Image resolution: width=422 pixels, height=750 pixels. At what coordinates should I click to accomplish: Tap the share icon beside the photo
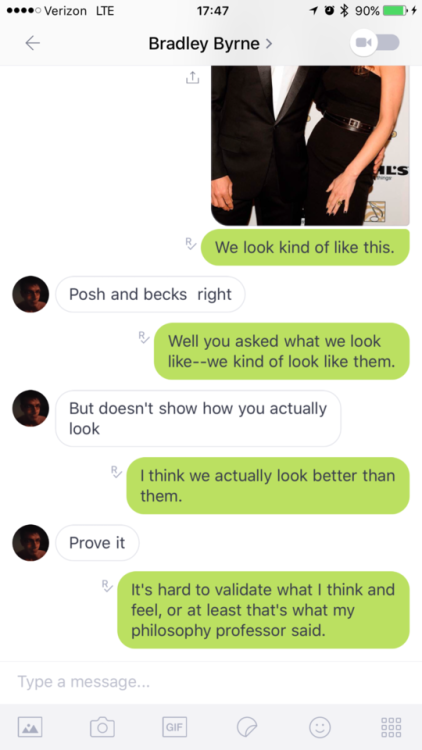point(192,77)
